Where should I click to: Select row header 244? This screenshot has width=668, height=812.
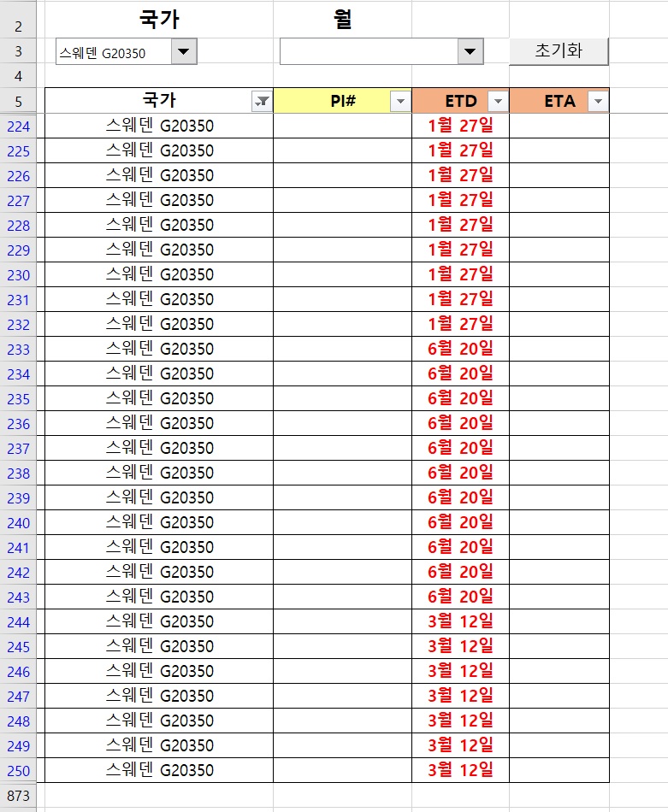18,622
